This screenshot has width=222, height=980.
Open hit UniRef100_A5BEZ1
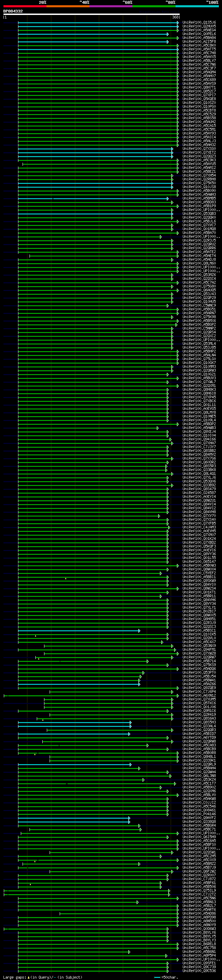[x=199, y=171]
